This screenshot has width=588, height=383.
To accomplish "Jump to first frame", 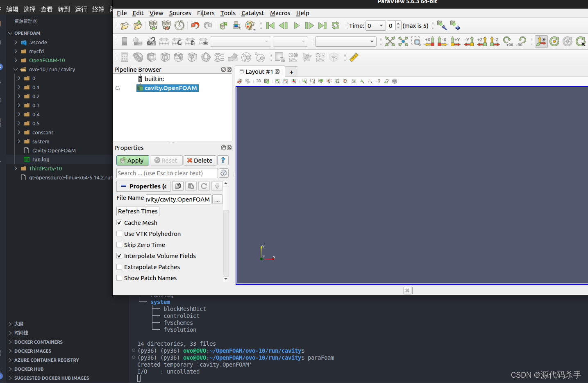I will click(270, 26).
